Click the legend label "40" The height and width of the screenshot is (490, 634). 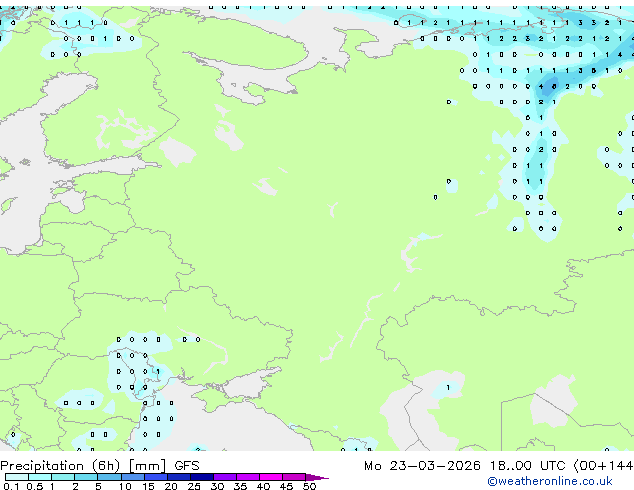(x=263, y=486)
